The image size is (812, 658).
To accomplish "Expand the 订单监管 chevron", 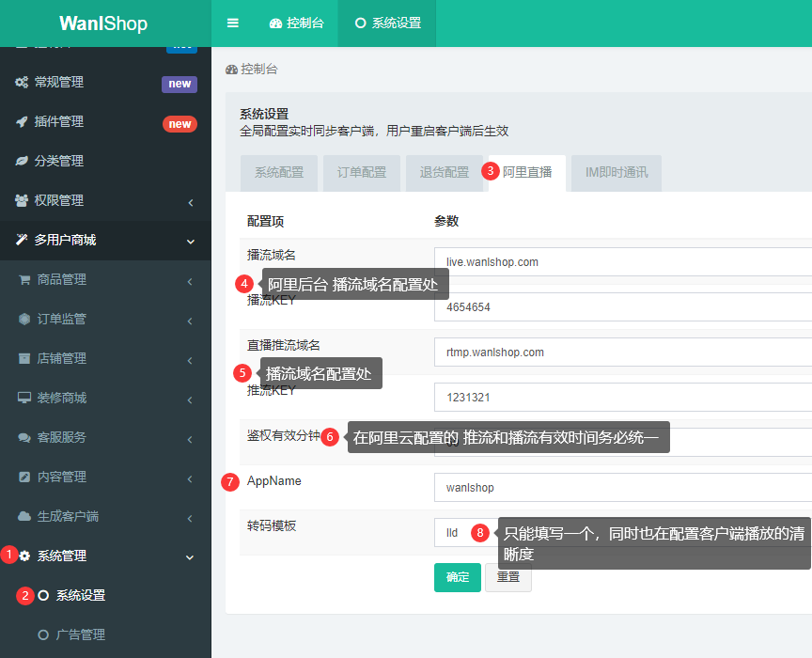I will (x=190, y=321).
